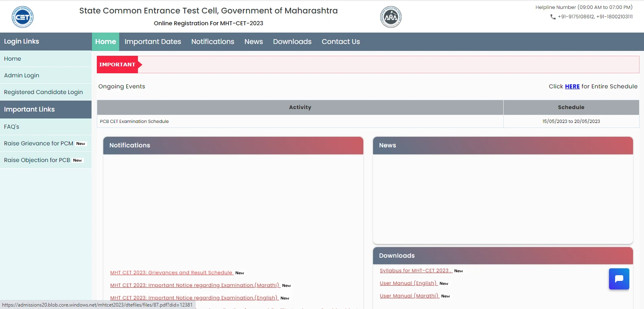Open the User Manual (English) download

[408, 283]
